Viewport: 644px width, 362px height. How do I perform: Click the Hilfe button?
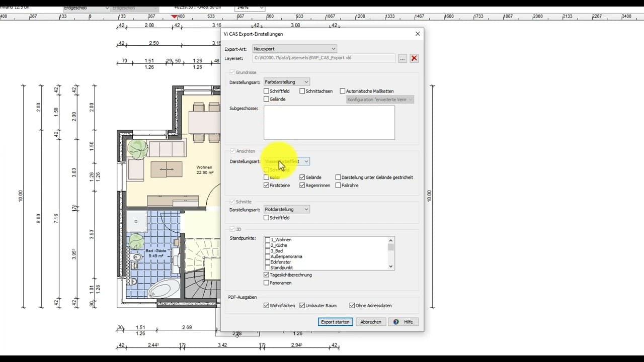point(403,322)
